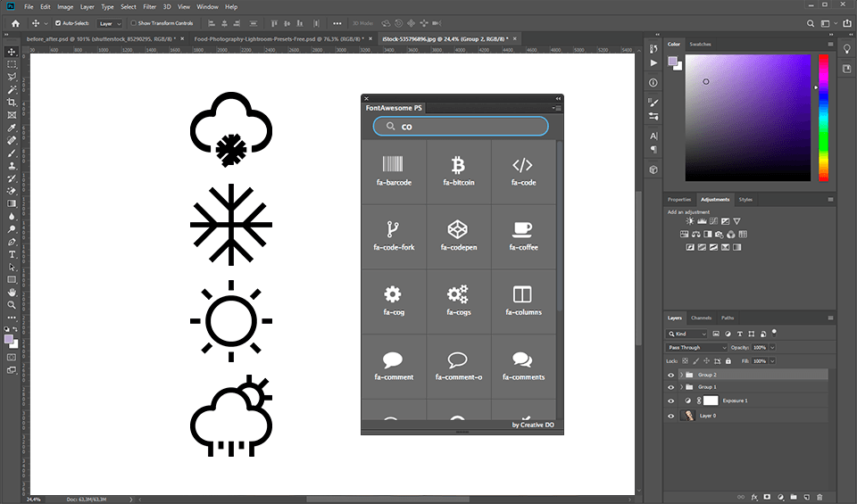Expand the Group 1 folder
Viewport: 857px width, 504px height.
[681, 387]
